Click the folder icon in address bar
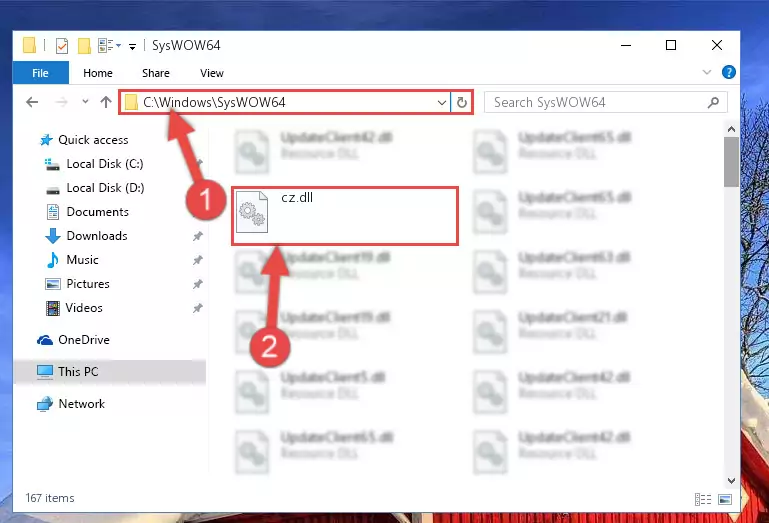 click(130, 103)
